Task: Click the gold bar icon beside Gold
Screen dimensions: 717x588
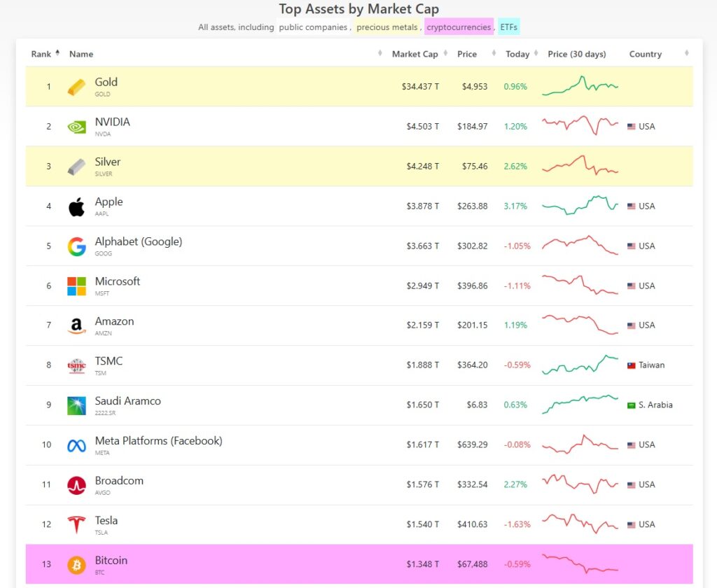Action: (76, 86)
